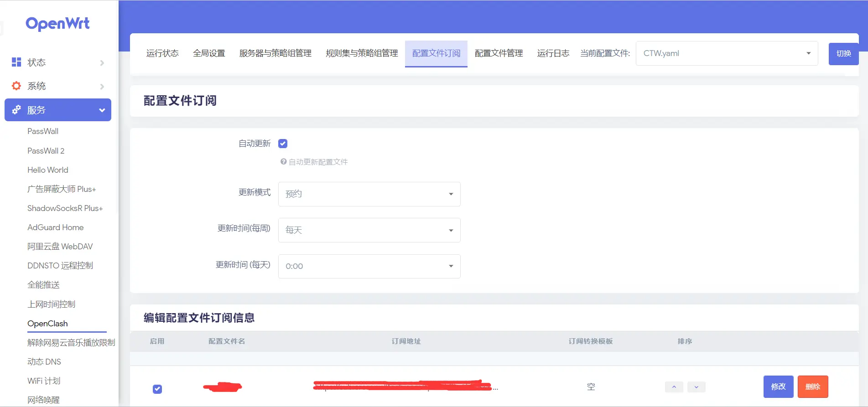The height and width of the screenshot is (407, 868).
Task: Switch to the 运行日志 tab
Action: coord(553,53)
